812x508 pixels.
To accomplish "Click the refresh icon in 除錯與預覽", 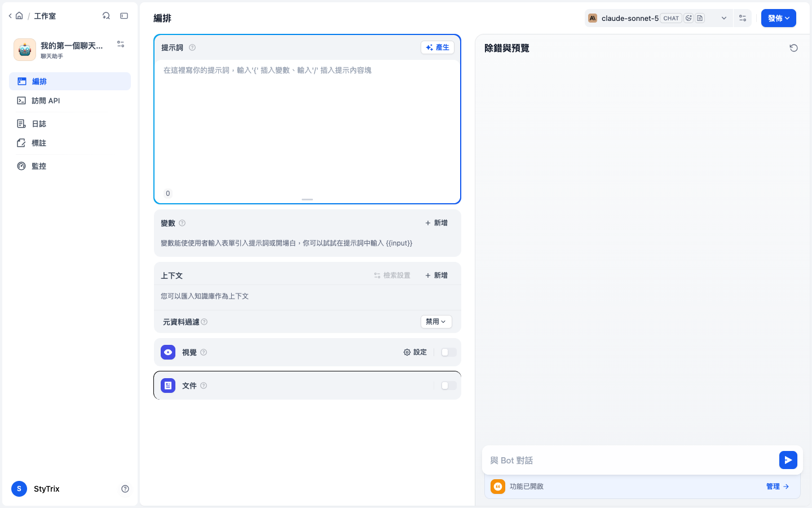I will (x=793, y=48).
